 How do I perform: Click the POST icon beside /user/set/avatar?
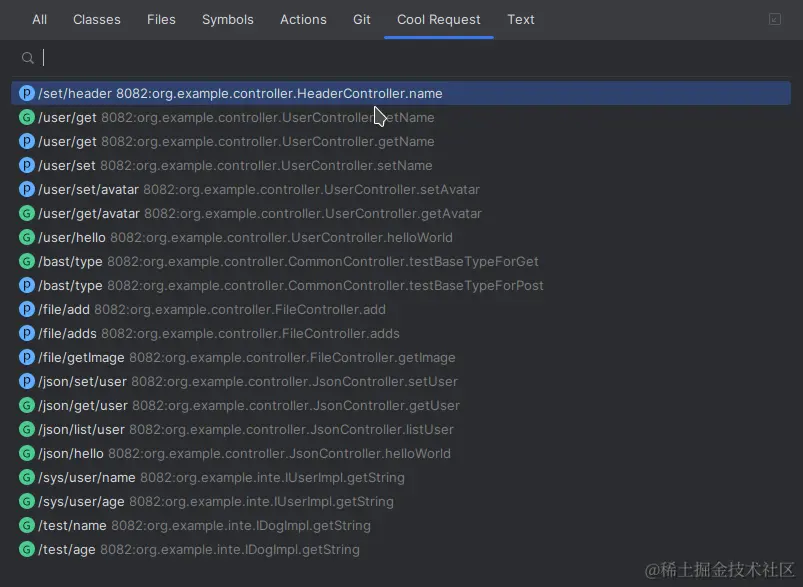[x=27, y=190]
